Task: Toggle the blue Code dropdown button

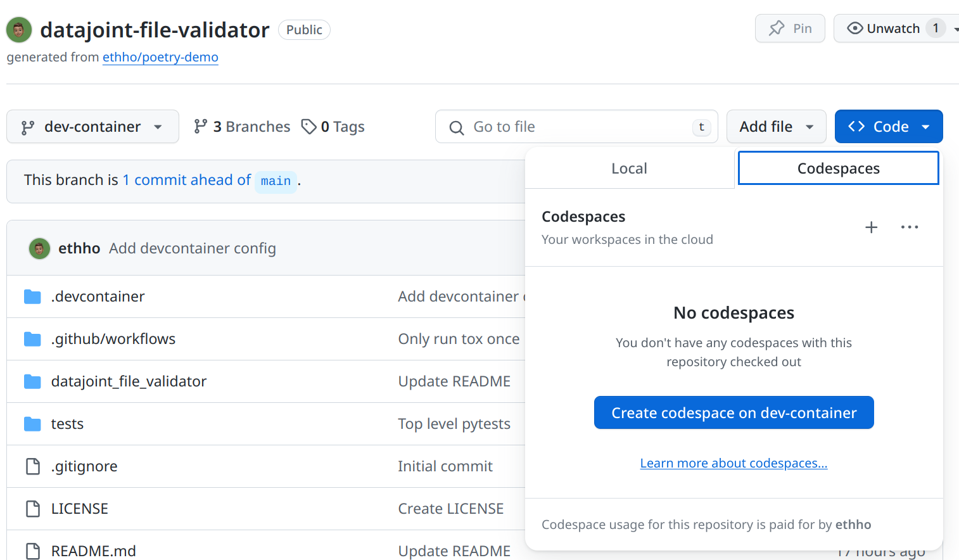Action: (889, 127)
